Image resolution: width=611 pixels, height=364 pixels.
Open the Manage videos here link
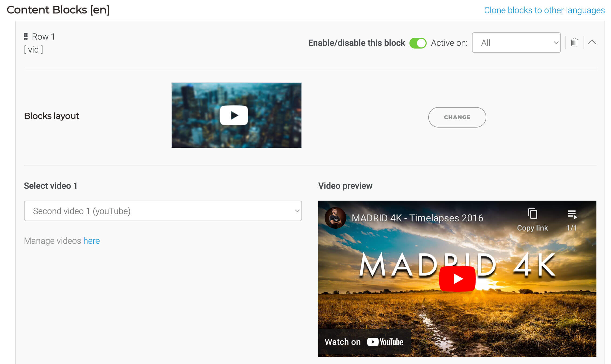pyautogui.click(x=91, y=241)
